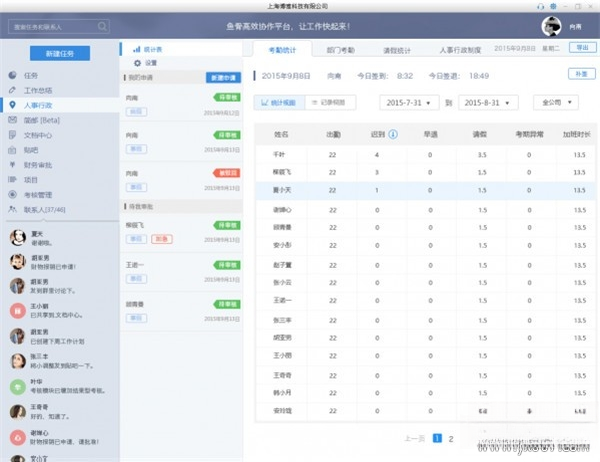The height and width of the screenshot is (462, 600).
Task: Select the 人事行政制度 tab
Action: [x=460, y=50]
